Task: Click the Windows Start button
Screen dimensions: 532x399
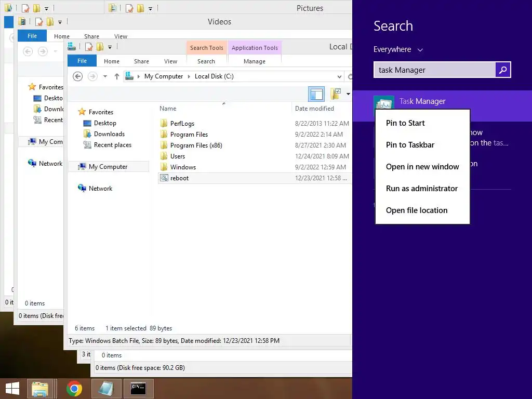Action: point(12,389)
